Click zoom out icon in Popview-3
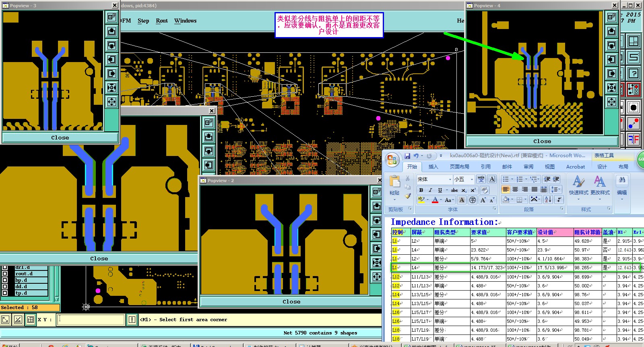Viewport: 644px width, 347px height. (111, 102)
